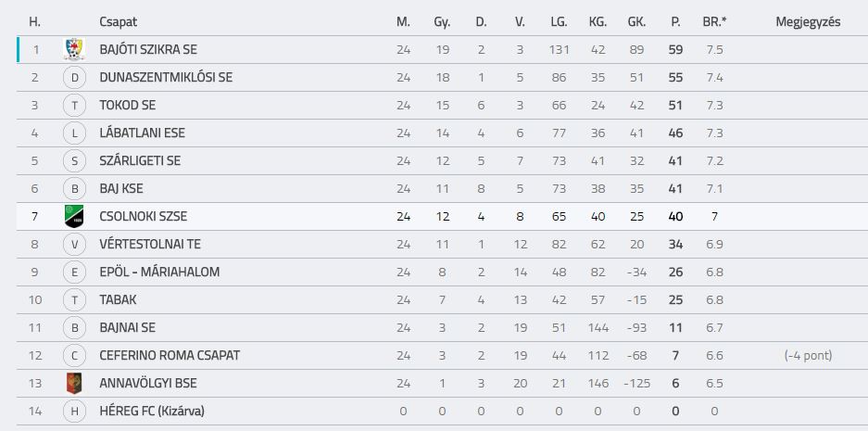Click the S badge for Szárligeti SE
The image size is (868, 431).
74,160
